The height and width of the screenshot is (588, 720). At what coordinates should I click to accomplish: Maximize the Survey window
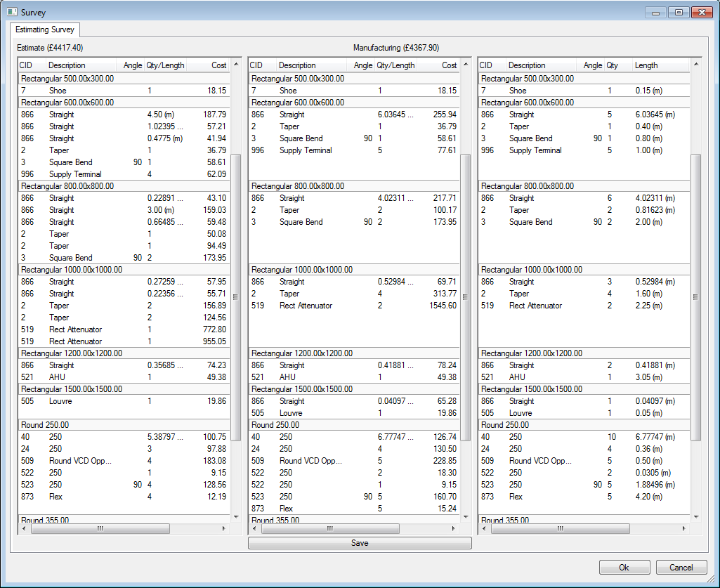[679, 13]
